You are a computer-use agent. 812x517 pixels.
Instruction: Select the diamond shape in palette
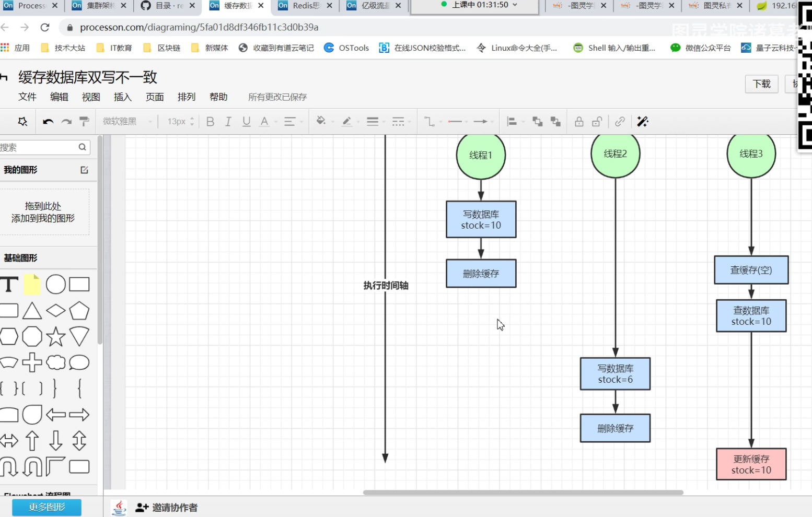pos(56,311)
